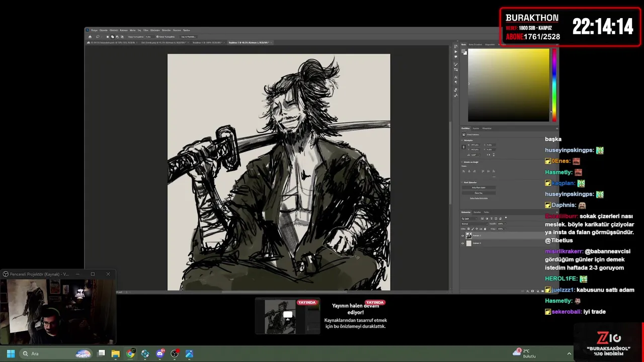Collapse the Dönüştür section

coord(462,140)
